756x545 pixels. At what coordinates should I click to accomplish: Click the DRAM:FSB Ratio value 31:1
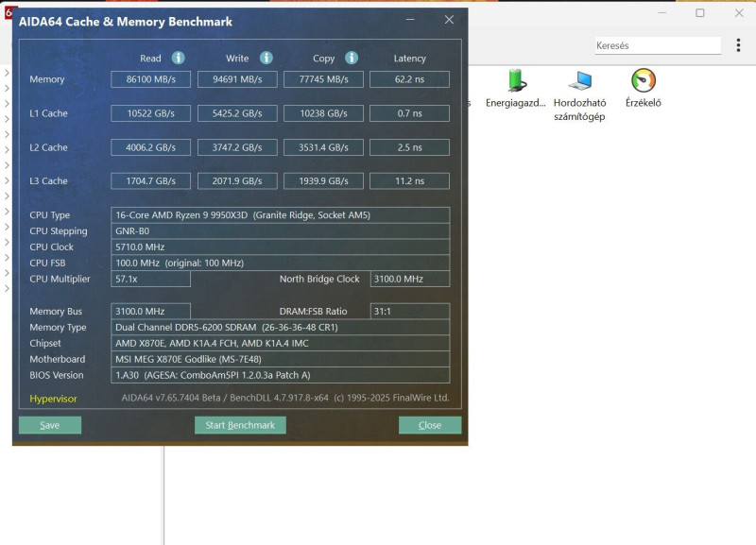tap(410, 312)
